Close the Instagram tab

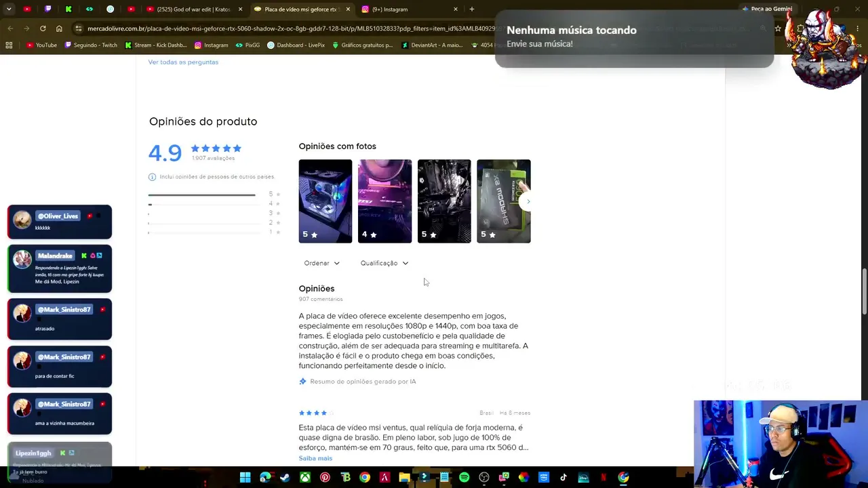456,9
